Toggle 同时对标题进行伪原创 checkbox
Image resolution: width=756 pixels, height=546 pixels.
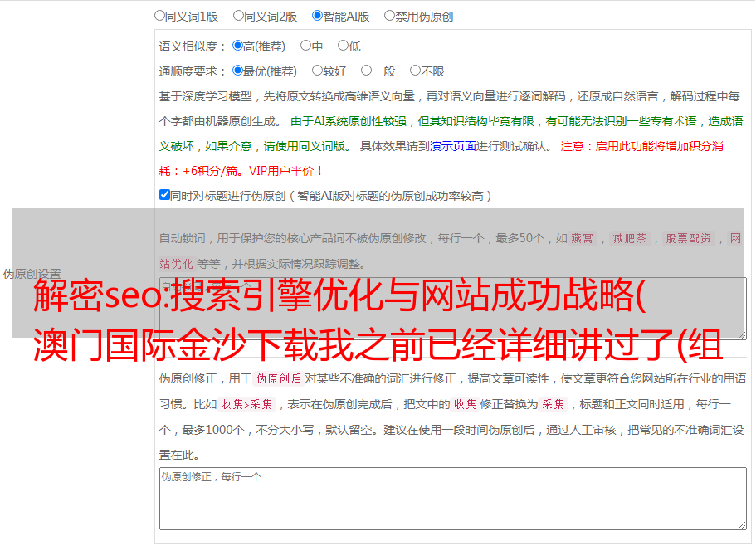pos(164,195)
